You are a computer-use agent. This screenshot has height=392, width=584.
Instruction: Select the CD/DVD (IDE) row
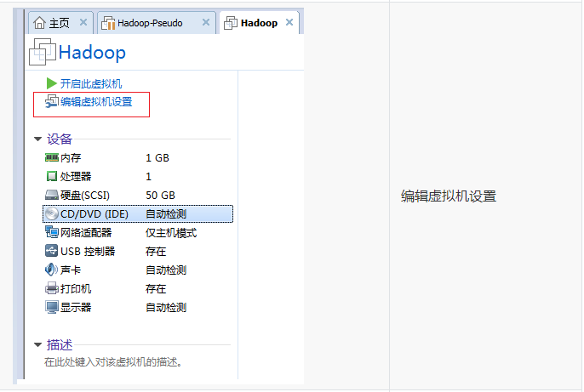[138, 213]
